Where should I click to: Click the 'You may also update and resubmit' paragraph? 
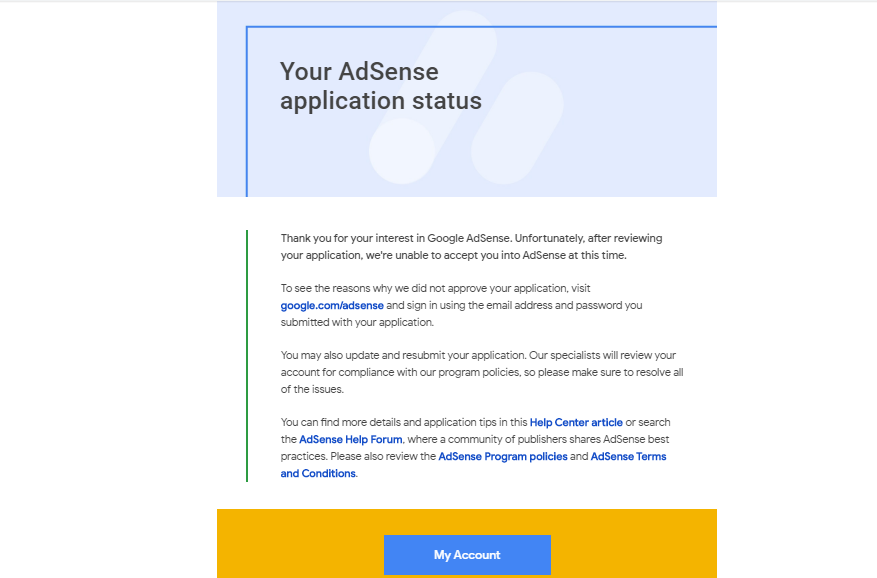click(482, 372)
